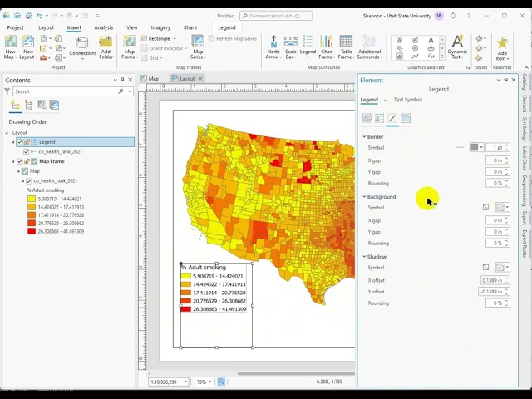Toggle the Legend lock icon
This screenshot has height=399, width=532.
click(x=27, y=142)
